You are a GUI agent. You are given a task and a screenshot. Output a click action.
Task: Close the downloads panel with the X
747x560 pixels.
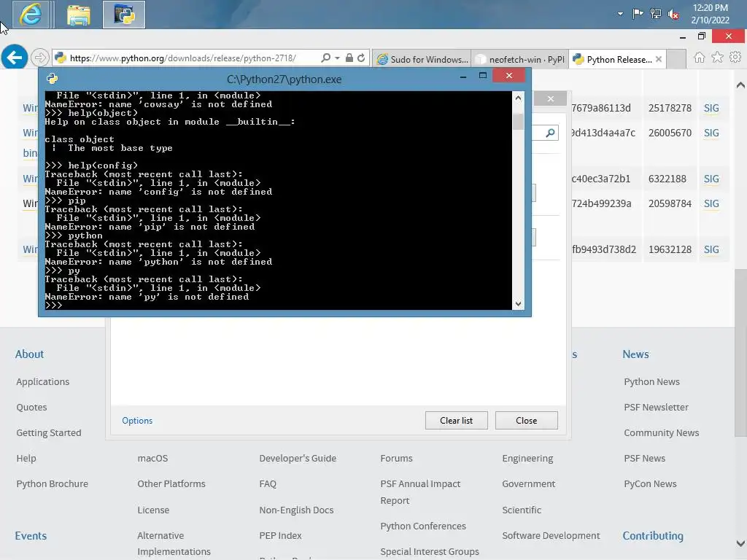551,98
